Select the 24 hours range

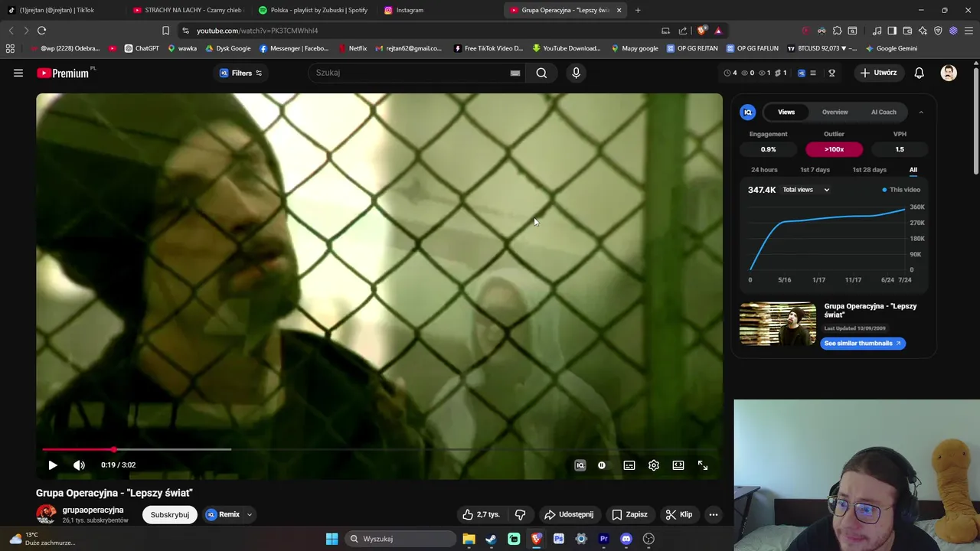click(x=764, y=170)
